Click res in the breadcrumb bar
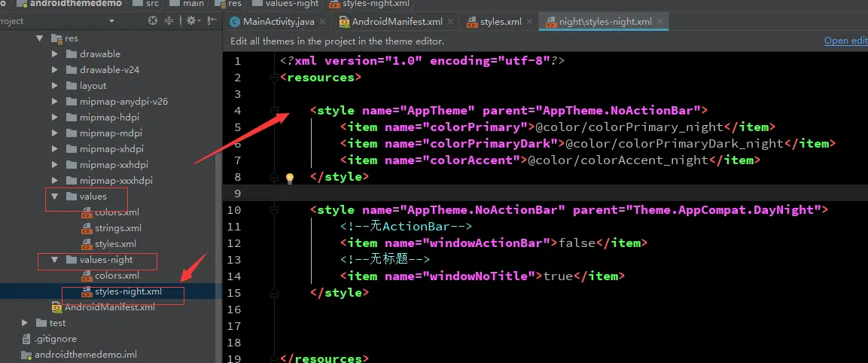 click(x=234, y=4)
